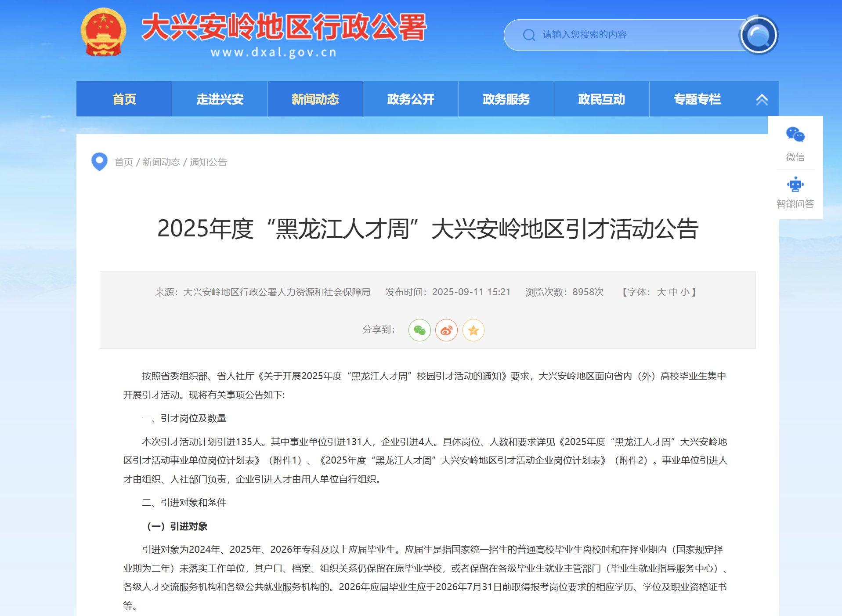Image resolution: width=842 pixels, height=616 pixels.
Task: Open the 政务公开 navigation menu
Action: pyautogui.click(x=411, y=99)
